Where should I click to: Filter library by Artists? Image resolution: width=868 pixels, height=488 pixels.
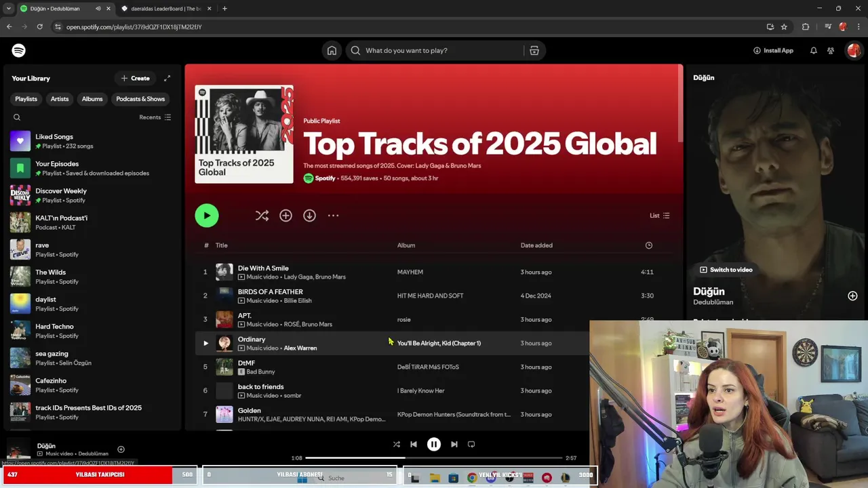60,99
